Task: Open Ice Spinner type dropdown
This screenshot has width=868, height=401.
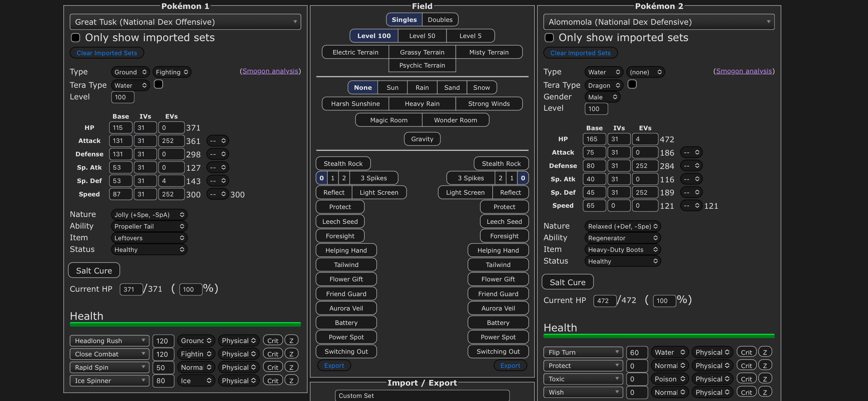Action: (x=196, y=381)
